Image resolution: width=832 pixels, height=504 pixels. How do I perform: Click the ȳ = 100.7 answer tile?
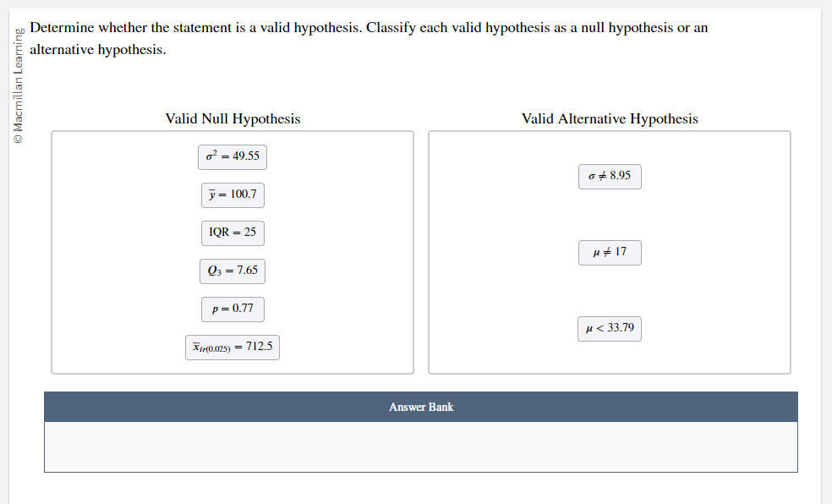pos(233,194)
